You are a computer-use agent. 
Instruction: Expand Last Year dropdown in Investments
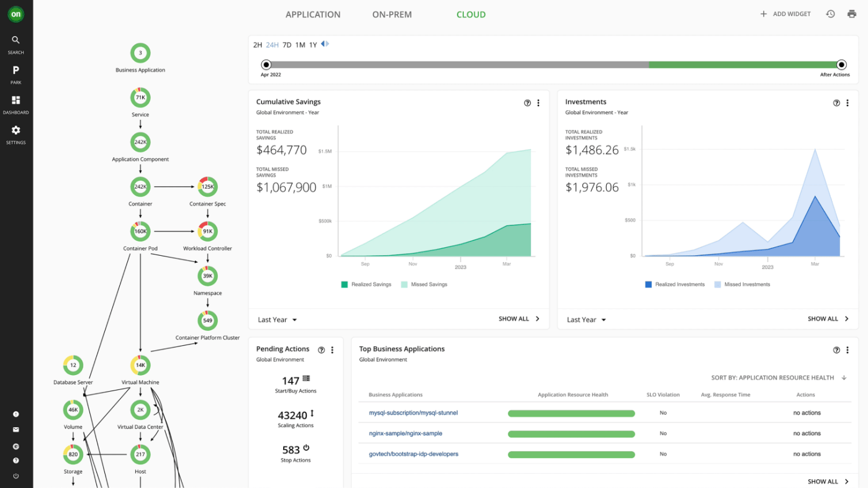point(587,320)
